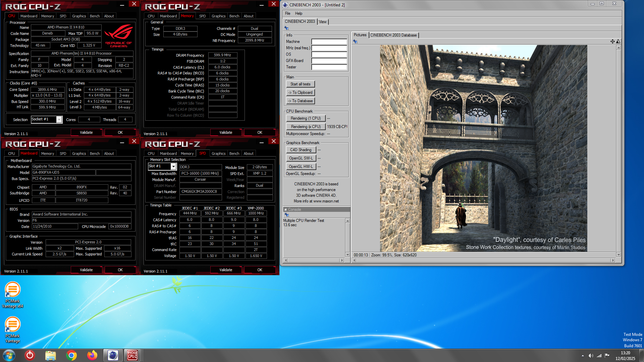Run OpenGL SW-L benchmark
Screen dimensions: 644x362
(301, 158)
